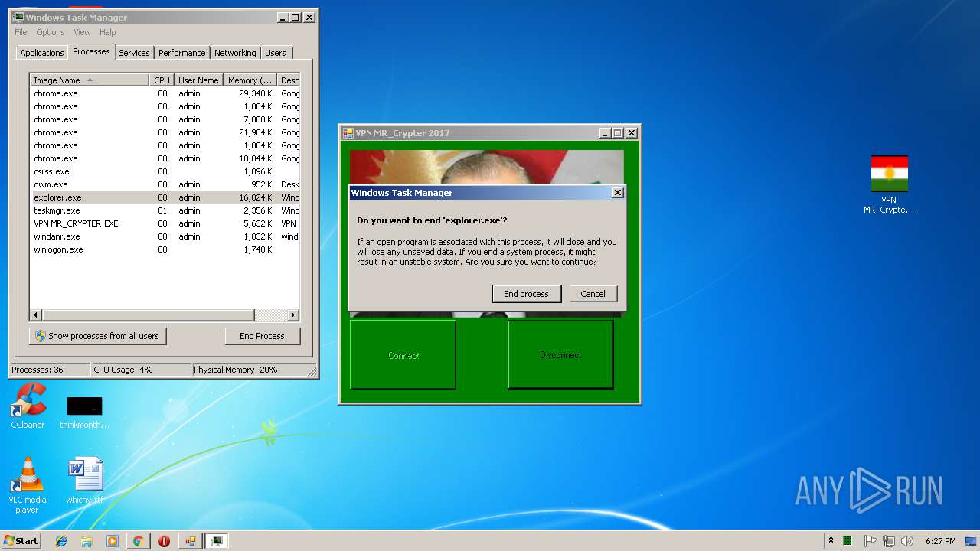The height and width of the screenshot is (551, 980).
Task: Select the whichy.rtf document icon
Action: pos(84,481)
